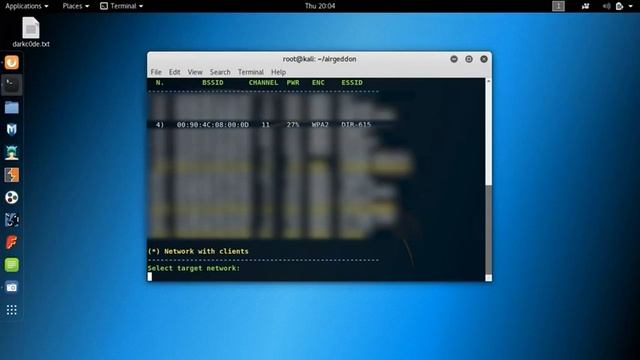Open the View menu in terminal

coord(195,72)
